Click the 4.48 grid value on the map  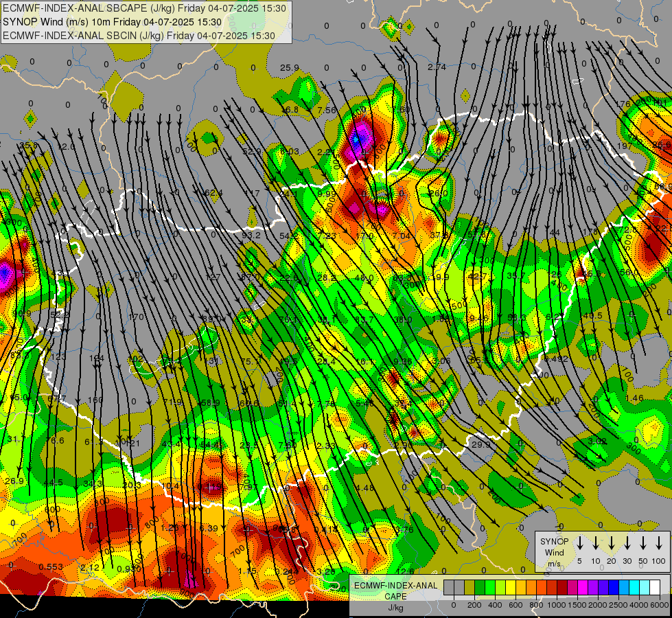364,488
